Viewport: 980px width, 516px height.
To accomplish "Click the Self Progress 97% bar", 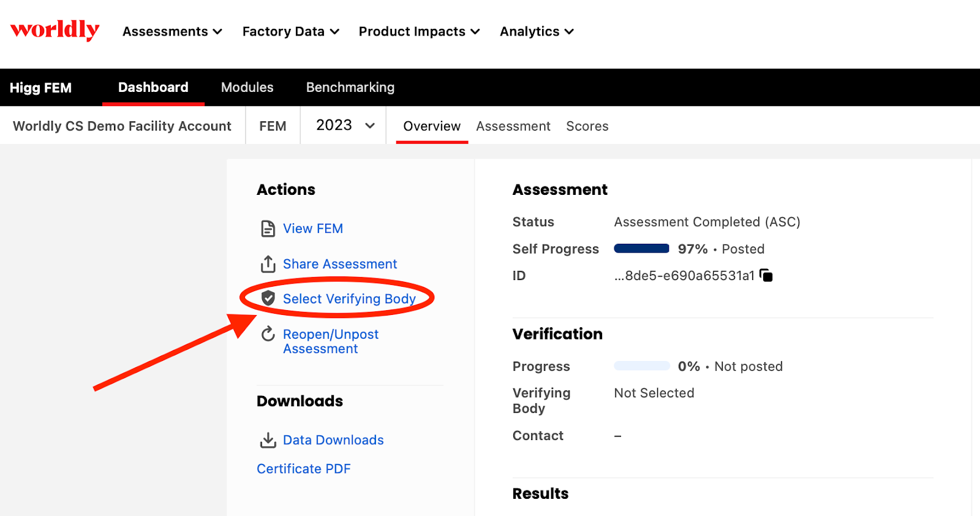I will click(x=642, y=248).
